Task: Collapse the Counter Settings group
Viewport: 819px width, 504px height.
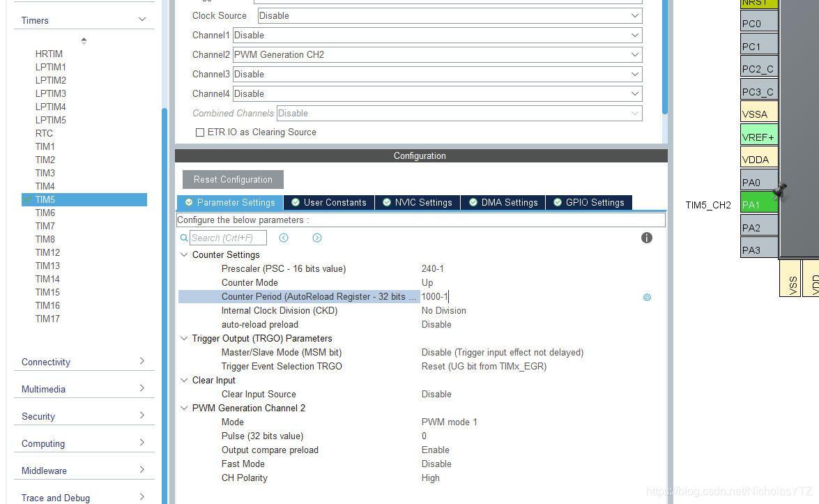Action: 184,255
